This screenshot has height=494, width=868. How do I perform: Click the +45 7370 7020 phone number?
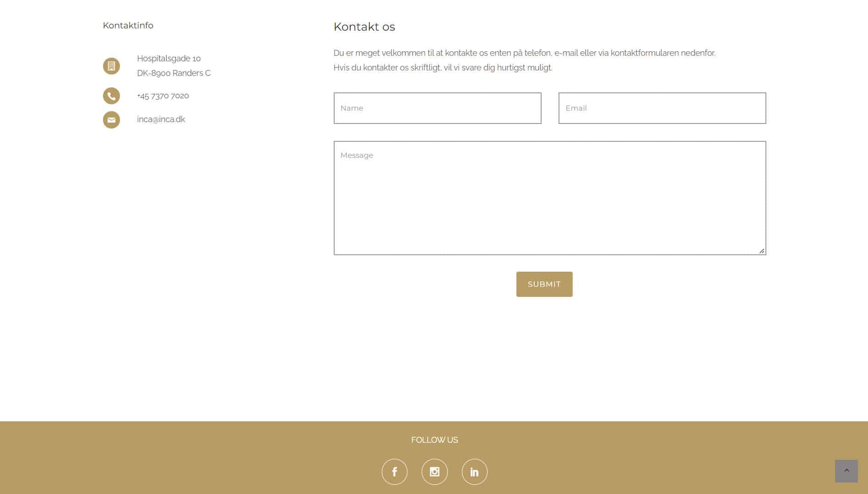(163, 96)
